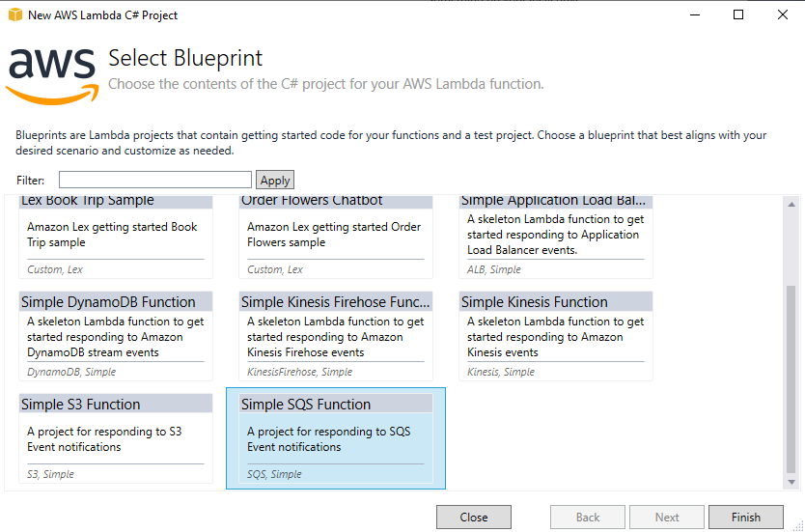Screen dimensions: 805x532
Task: Click the 'Kinesis, Simple' tag text
Action: pyautogui.click(x=501, y=372)
